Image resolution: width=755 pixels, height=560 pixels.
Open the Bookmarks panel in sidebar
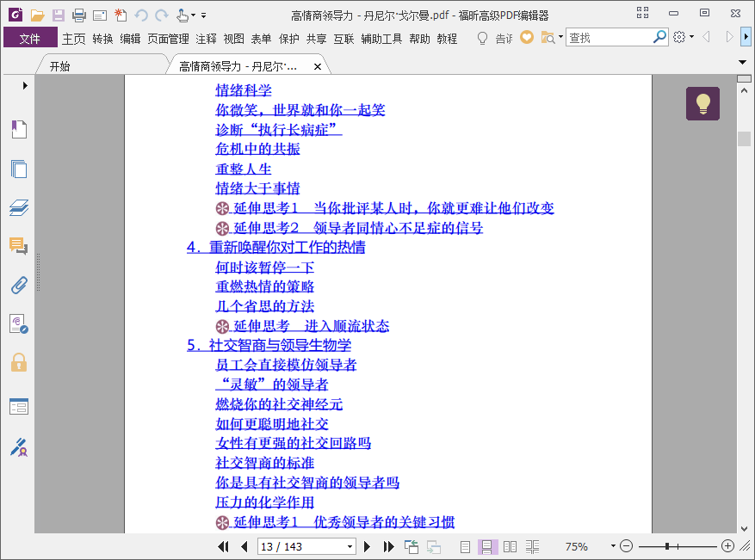(x=19, y=129)
